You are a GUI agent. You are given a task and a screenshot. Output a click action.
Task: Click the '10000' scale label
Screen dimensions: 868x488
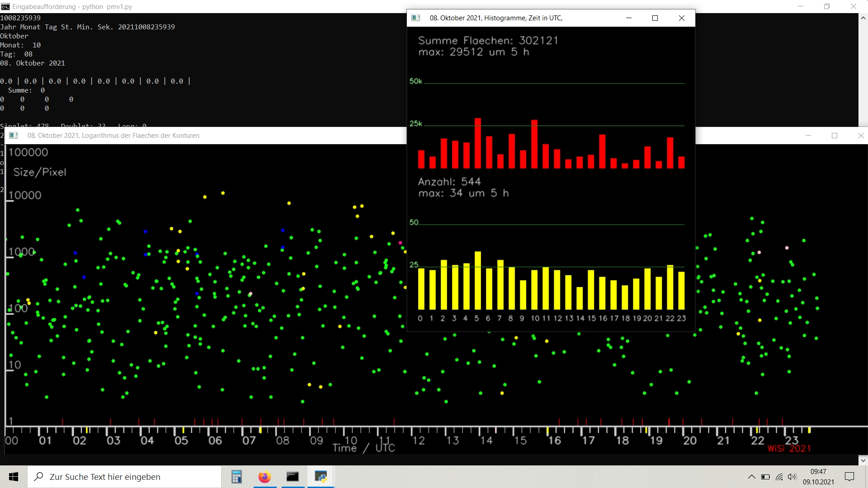coord(25,195)
